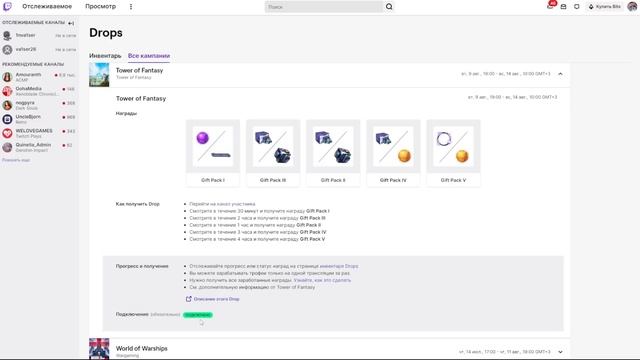
Task: Click the Quinella_Admin channel name
Action: pos(33,145)
